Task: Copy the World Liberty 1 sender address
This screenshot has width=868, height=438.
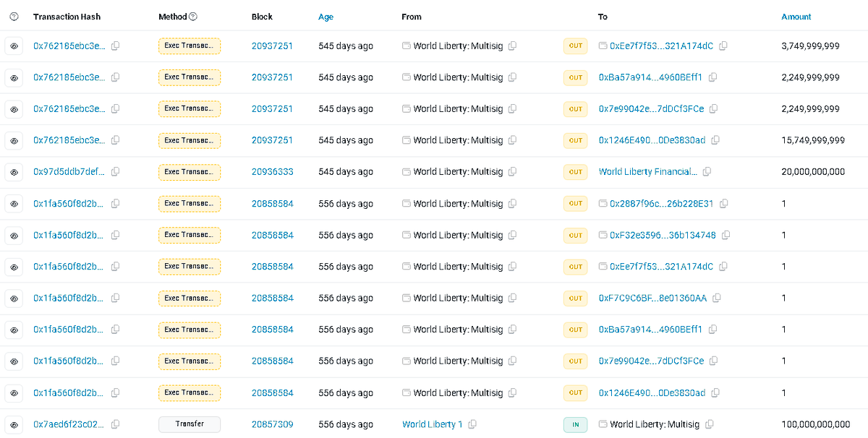Action: [x=473, y=424]
